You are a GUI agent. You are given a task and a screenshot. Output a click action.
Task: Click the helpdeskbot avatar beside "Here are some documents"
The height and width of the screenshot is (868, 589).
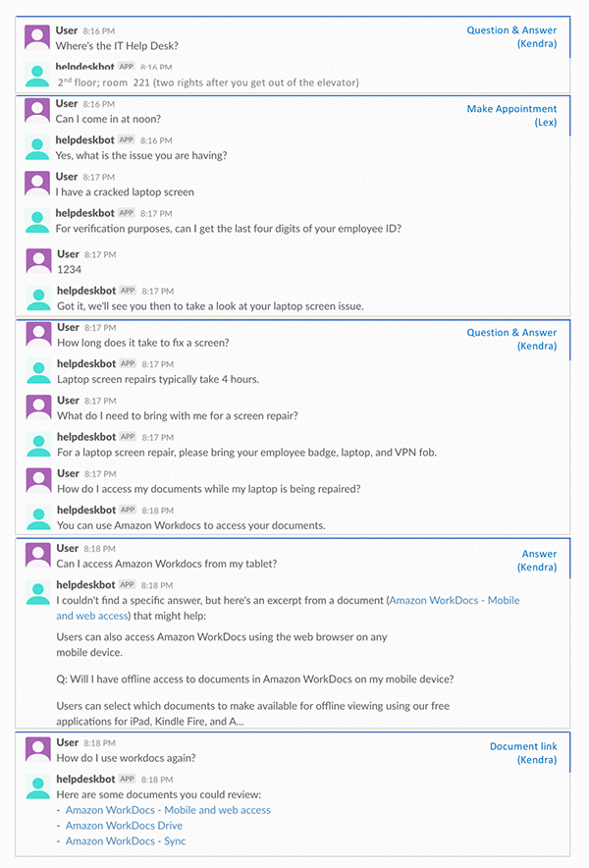tap(38, 787)
